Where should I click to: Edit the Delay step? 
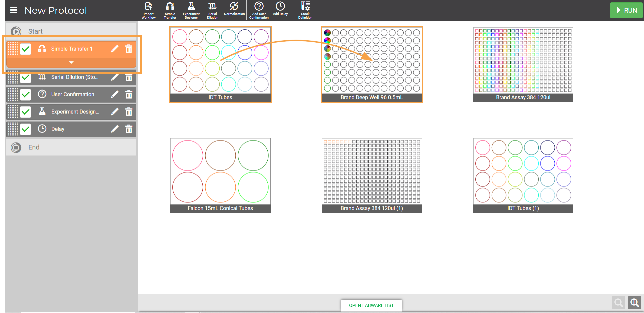pyautogui.click(x=115, y=129)
